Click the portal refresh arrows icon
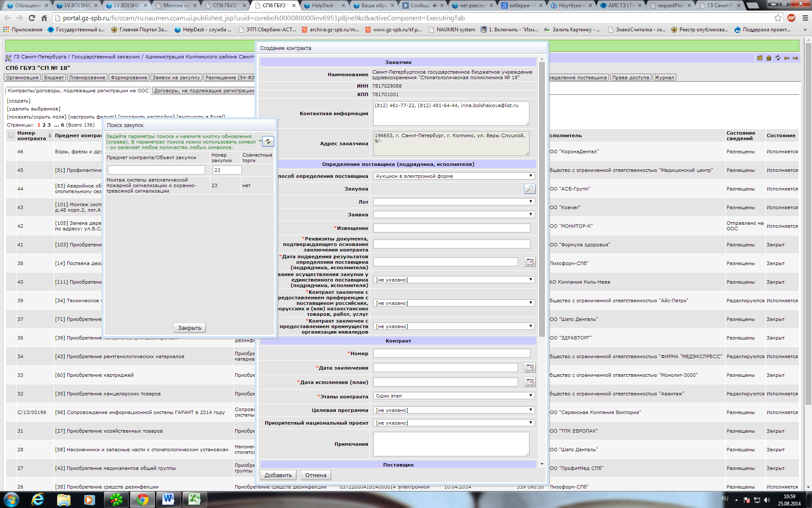The image size is (812, 508). click(778, 58)
